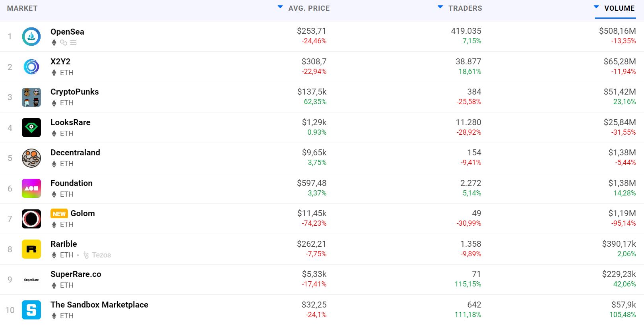This screenshot has width=644, height=325.
Task: Click Sandbox Marketplace avg price $32,25
Action: (x=314, y=305)
